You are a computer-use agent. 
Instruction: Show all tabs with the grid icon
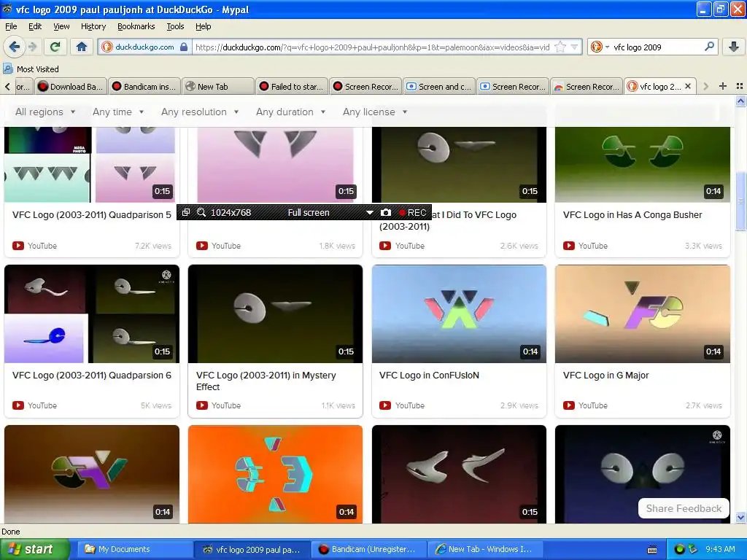(740, 86)
